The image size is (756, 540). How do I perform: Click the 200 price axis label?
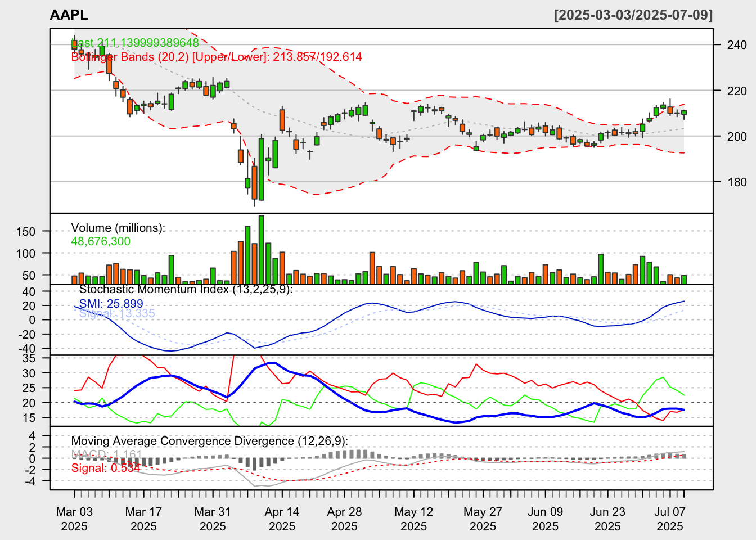737,136
